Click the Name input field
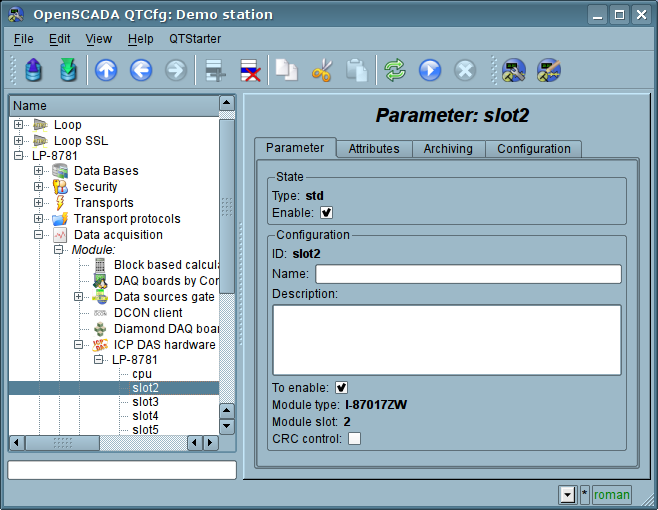 point(468,274)
